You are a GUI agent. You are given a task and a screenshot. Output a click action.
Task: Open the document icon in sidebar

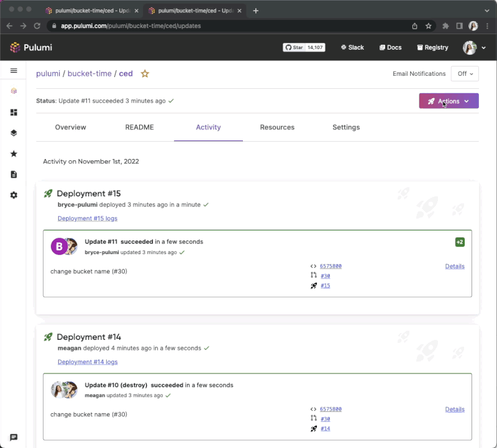pyautogui.click(x=14, y=175)
